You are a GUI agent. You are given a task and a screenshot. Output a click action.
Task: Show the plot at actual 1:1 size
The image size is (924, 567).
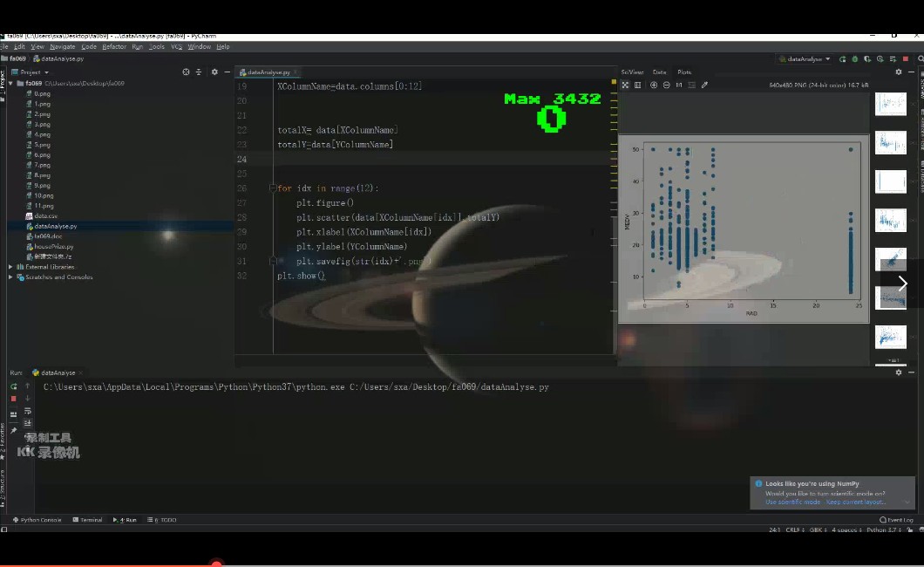click(679, 85)
